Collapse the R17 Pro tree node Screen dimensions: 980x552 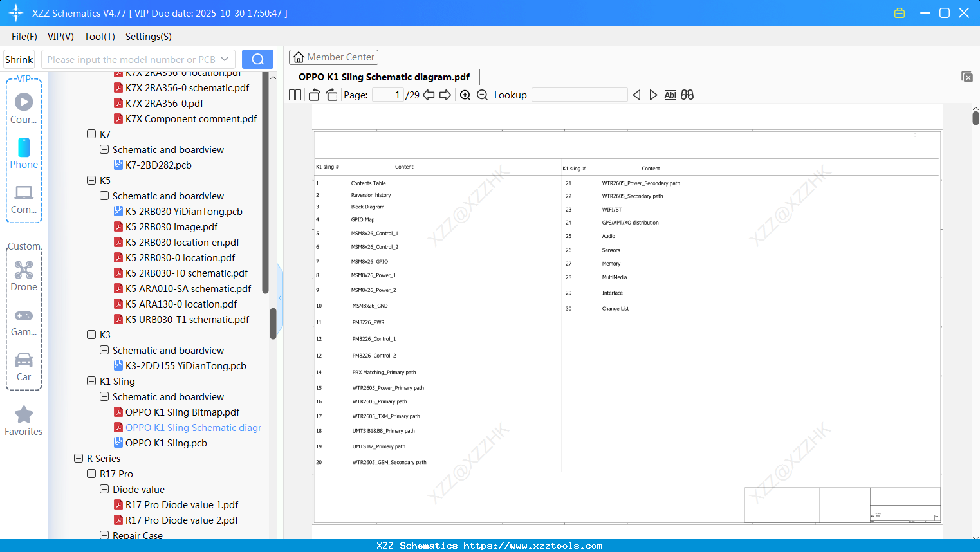click(91, 474)
